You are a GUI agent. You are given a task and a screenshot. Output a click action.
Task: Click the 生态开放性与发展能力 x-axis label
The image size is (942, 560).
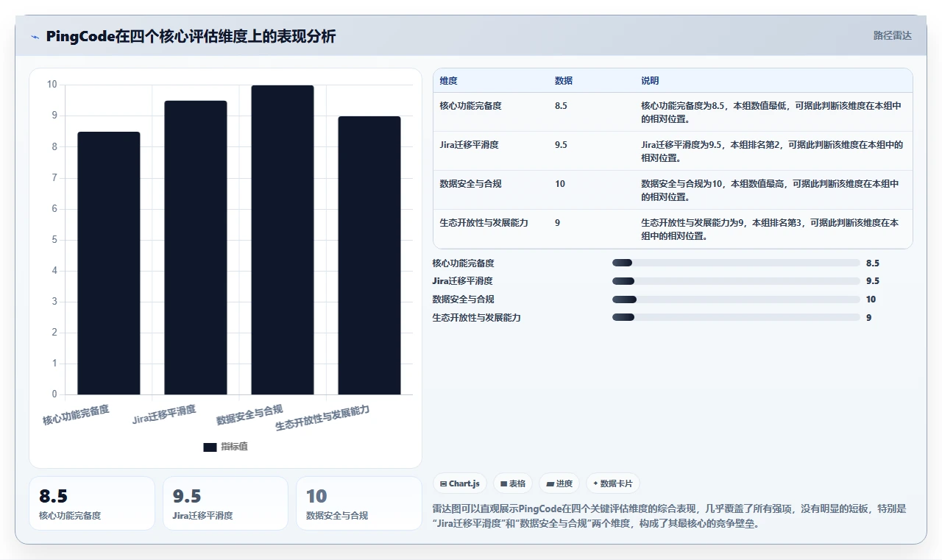click(x=322, y=418)
